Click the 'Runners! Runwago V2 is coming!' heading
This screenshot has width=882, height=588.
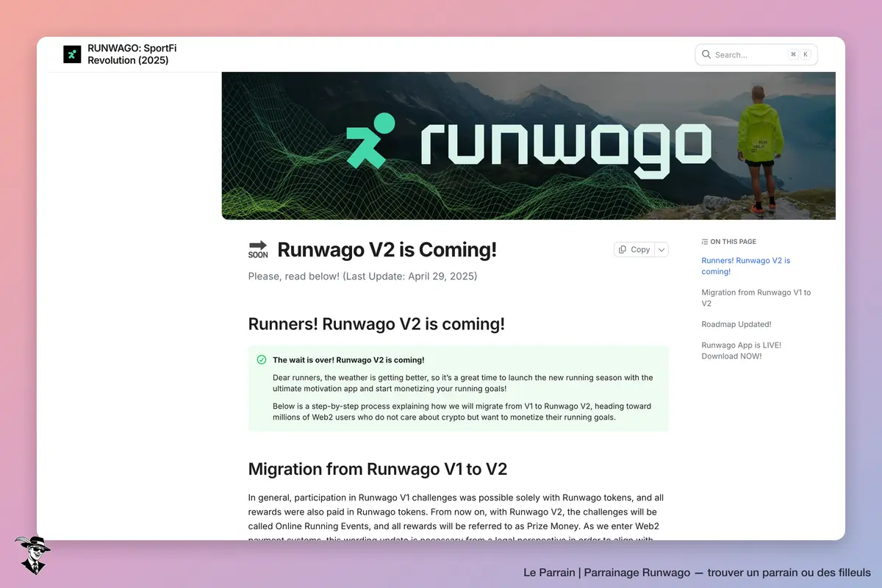pyautogui.click(x=376, y=324)
